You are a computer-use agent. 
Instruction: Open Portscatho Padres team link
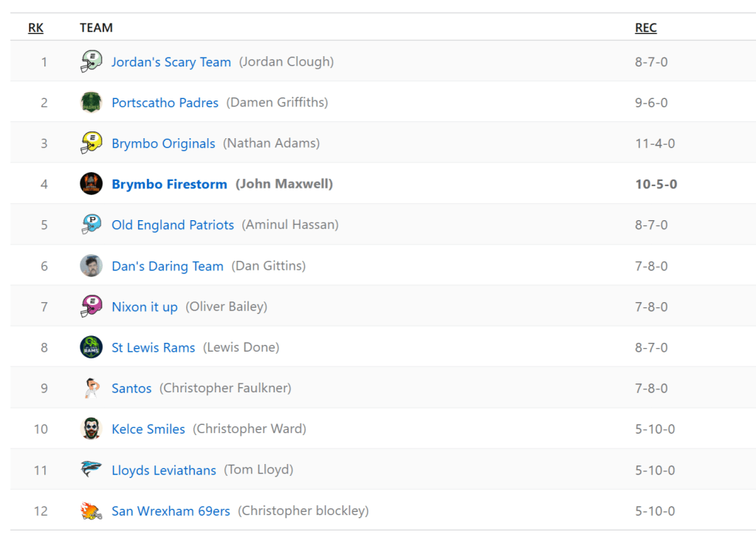(165, 103)
